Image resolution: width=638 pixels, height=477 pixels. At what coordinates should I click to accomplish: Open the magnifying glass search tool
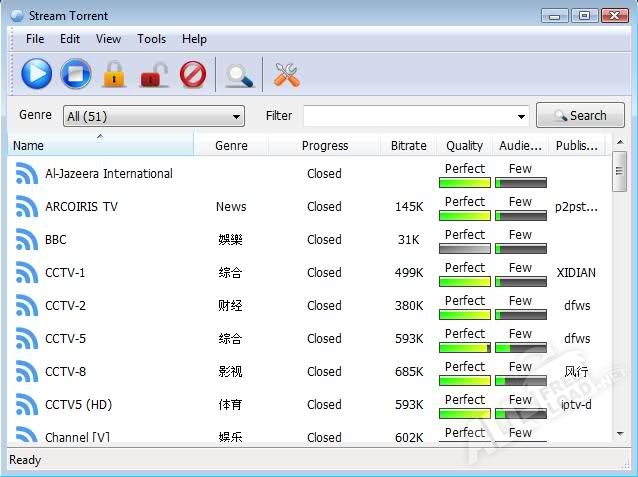click(x=238, y=74)
